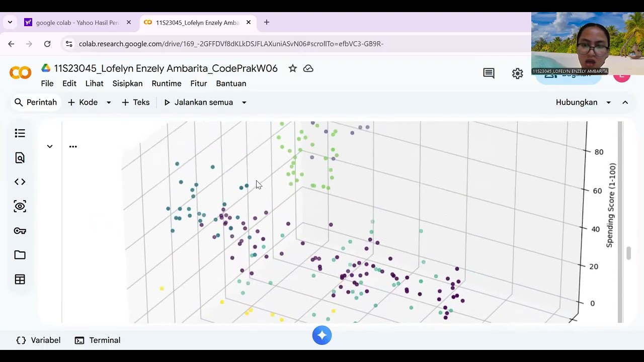Reload the page with refresh icon
Screen dimensions: 644x362
click(47, 44)
